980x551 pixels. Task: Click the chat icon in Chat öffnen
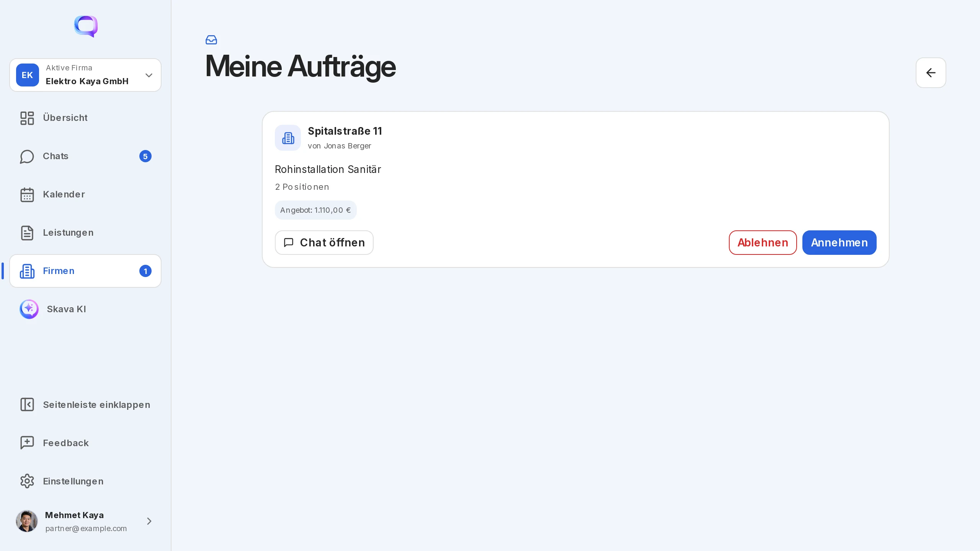(x=289, y=243)
